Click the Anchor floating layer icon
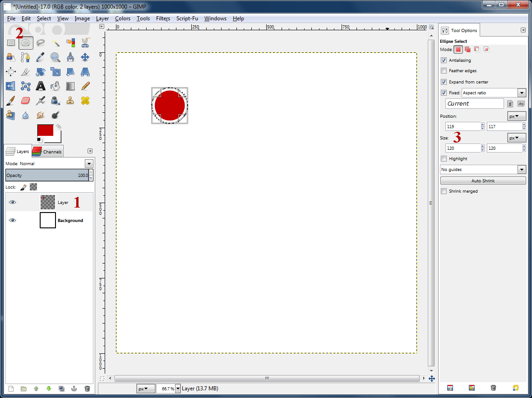 [x=74, y=389]
